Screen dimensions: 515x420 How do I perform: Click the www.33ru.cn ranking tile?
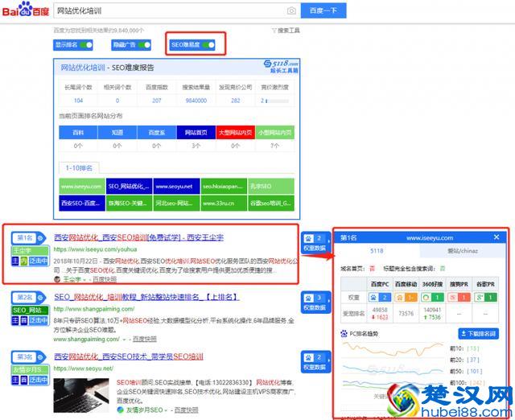224,203
